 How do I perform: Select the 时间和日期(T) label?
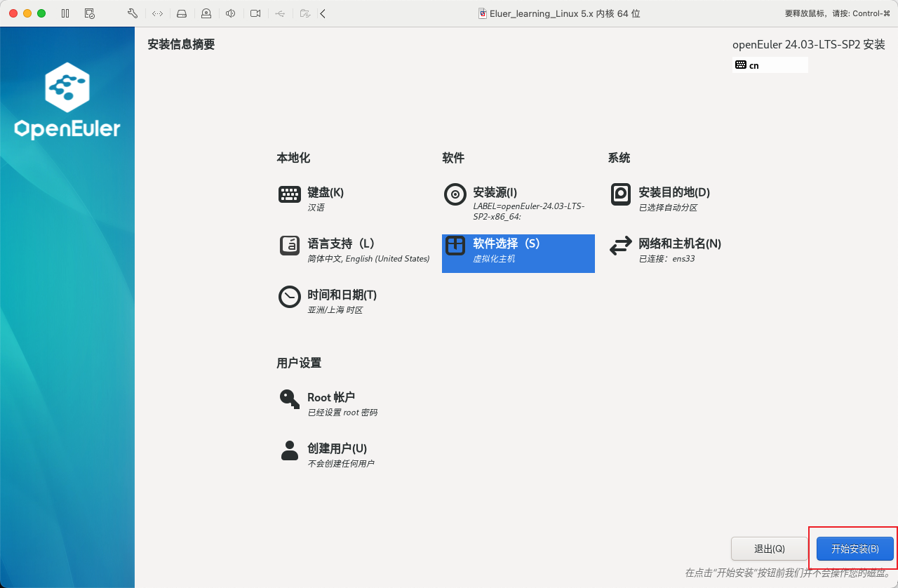click(342, 295)
